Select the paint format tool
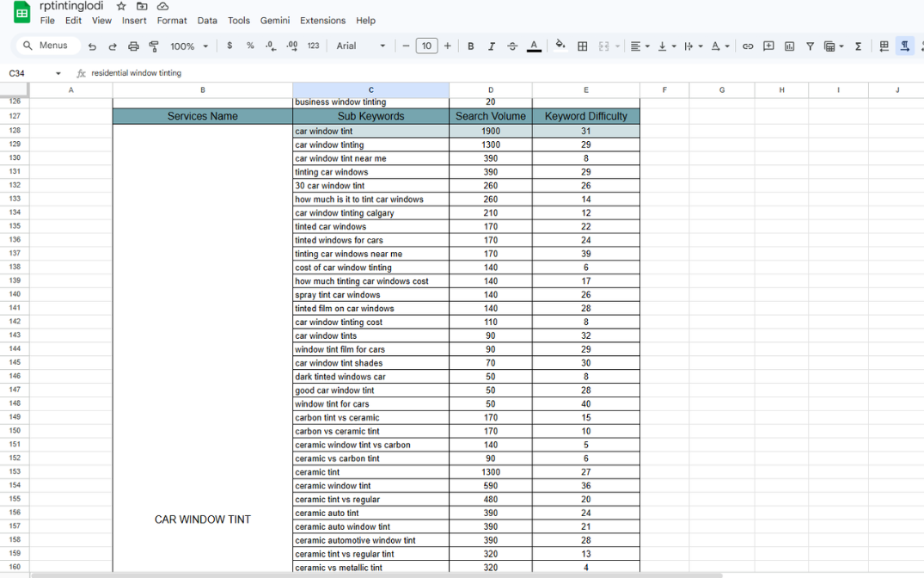Image resolution: width=924 pixels, height=578 pixels. tap(154, 46)
